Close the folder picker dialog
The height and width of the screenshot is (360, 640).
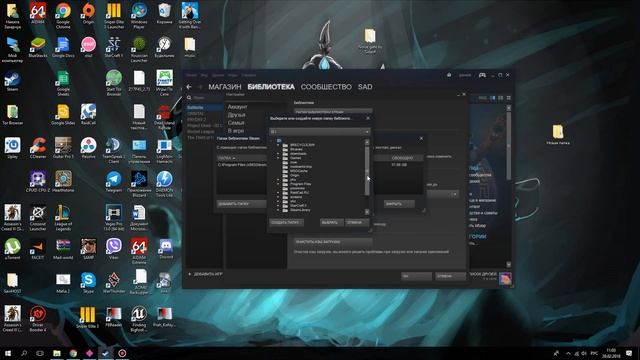tap(368, 118)
